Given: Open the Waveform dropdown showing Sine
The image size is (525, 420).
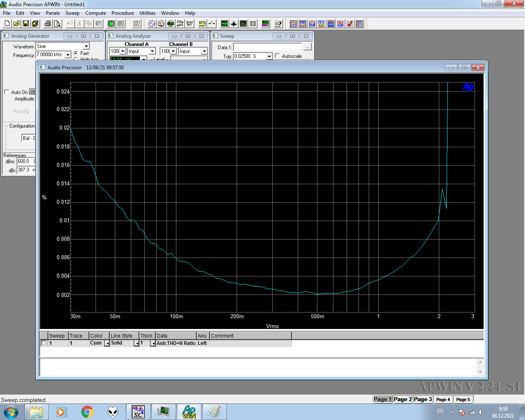Looking at the screenshot, I should click(86, 46).
